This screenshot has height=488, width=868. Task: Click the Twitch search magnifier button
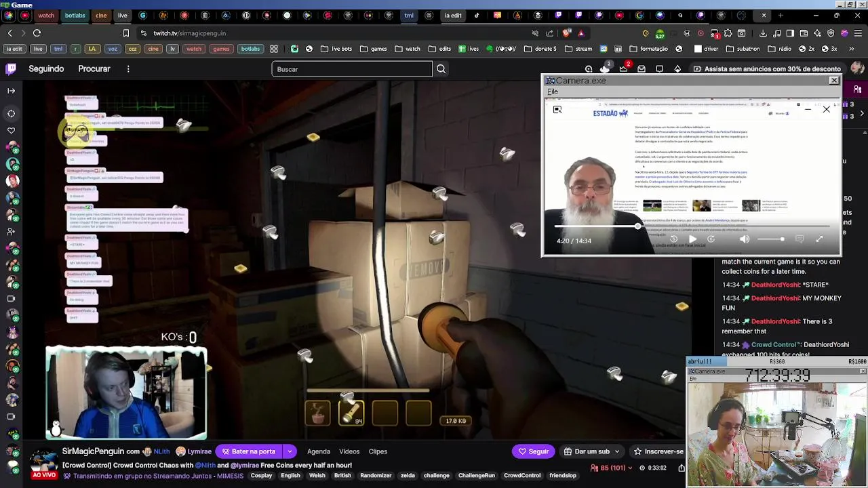point(441,69)
